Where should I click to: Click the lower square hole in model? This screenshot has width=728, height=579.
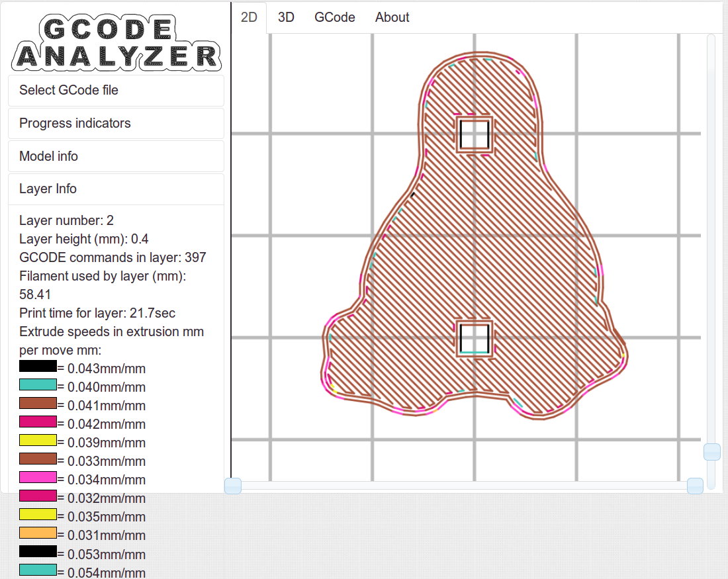point(475,337)
